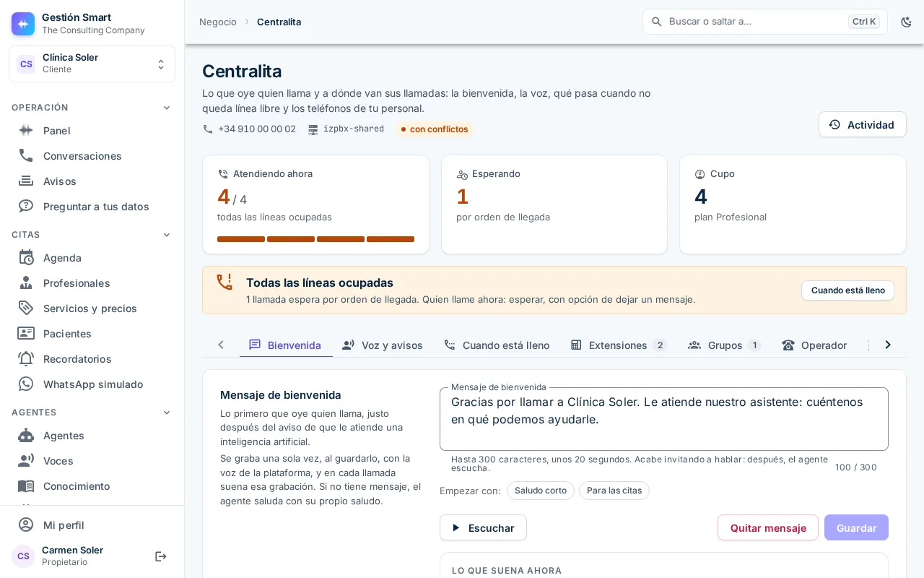Click the plan Profesional text

pos(731,217)
